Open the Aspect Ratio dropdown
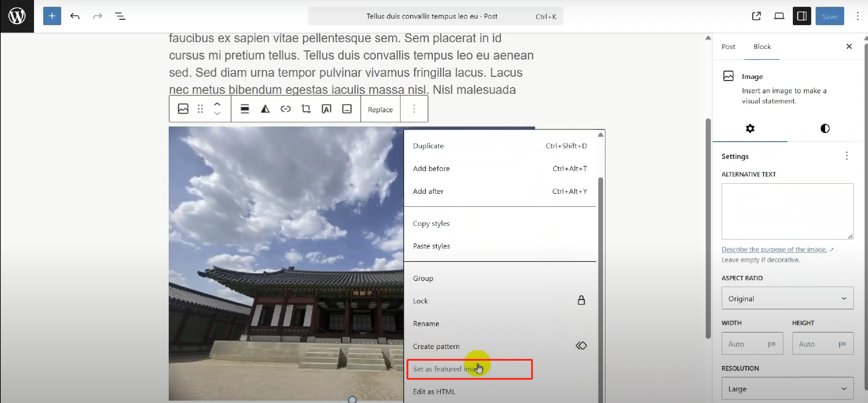 pyautogui.click(x=787, y=298)
